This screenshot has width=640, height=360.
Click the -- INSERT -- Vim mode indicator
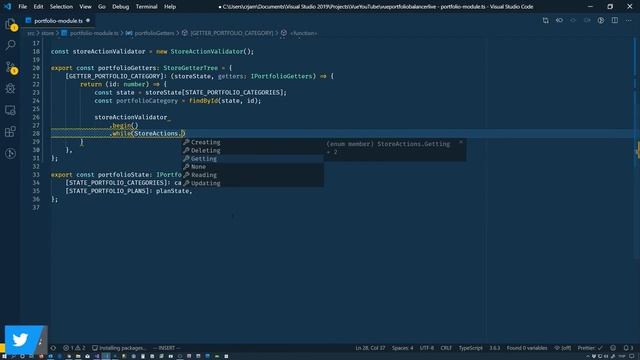pos(167,348)
